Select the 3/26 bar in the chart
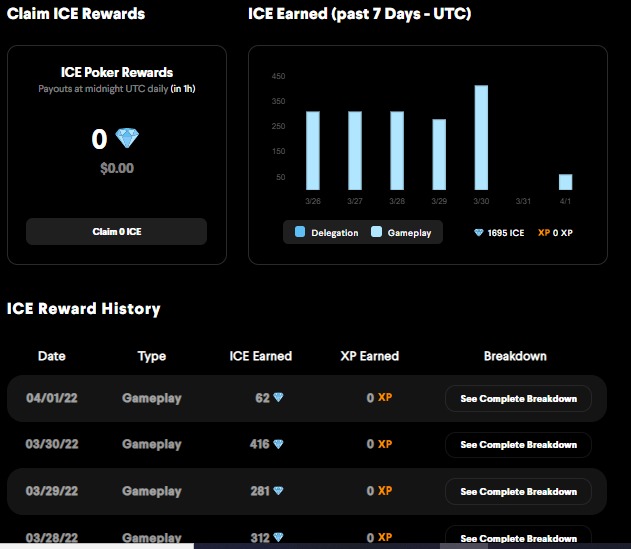This screenshot has height=549, width=631. [313, 151]
